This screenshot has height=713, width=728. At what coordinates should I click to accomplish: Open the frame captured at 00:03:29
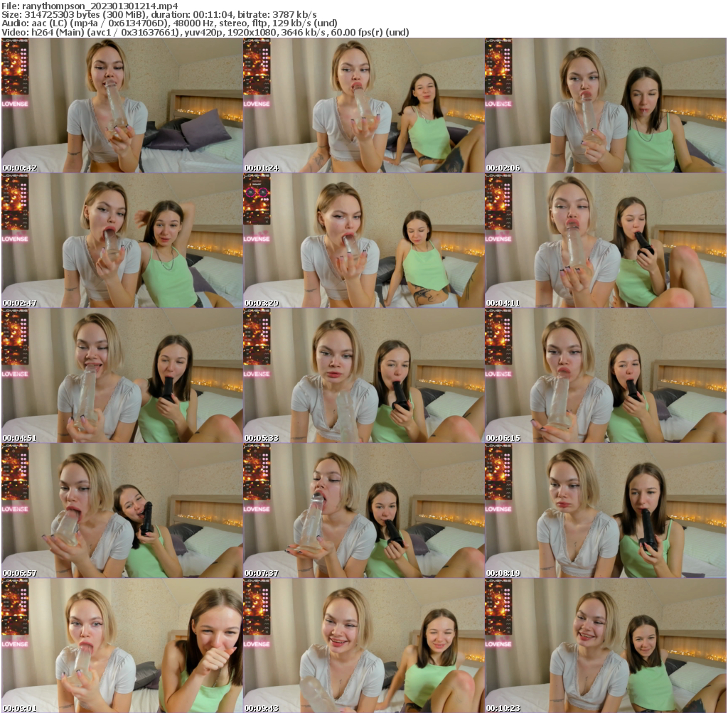tap(363, 242)
